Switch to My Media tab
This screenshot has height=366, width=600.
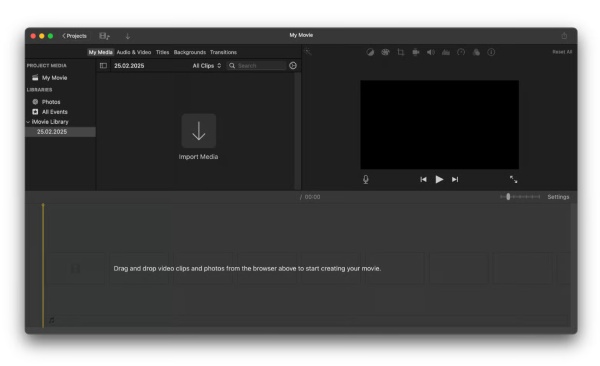tap(100, 52)
